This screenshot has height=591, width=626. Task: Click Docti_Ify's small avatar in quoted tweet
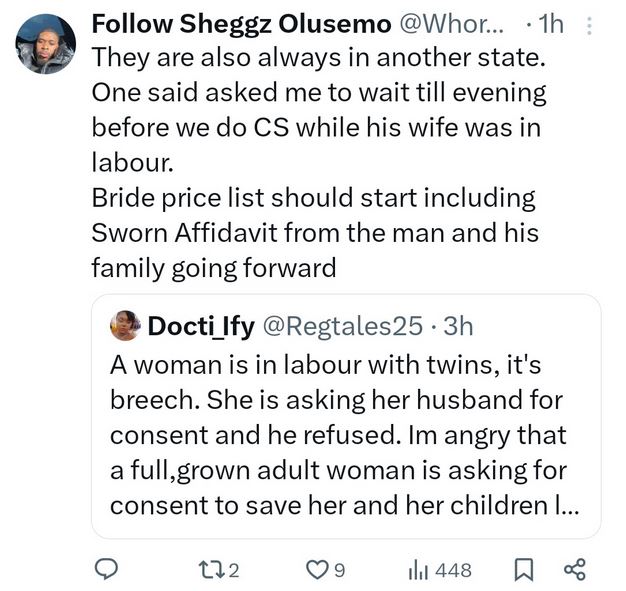pyautogui.click(x=127, y=324)
